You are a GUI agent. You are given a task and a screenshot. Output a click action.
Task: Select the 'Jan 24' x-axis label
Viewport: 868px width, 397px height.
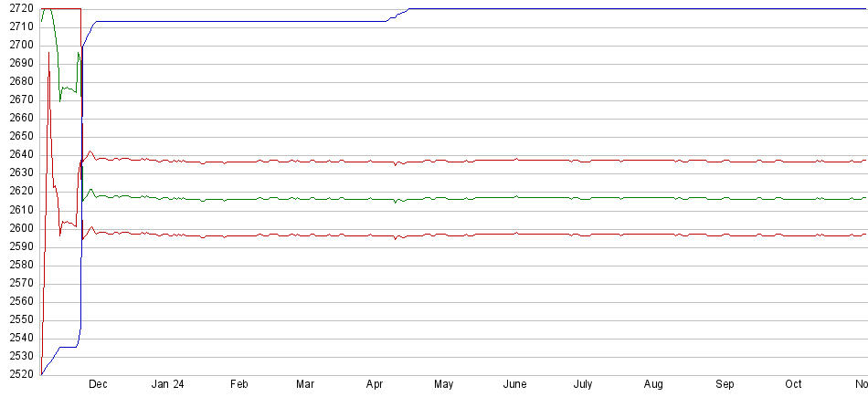[167, 384]
